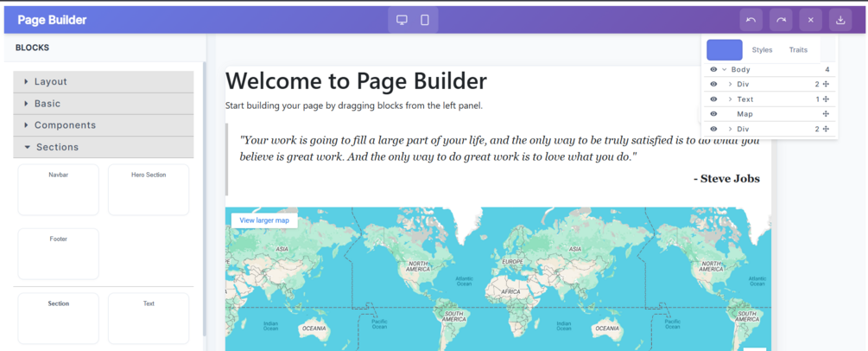Click the blocks panel vertical scrollbar
The height and width of the screenshot is (351, 868).
[205, 200]
